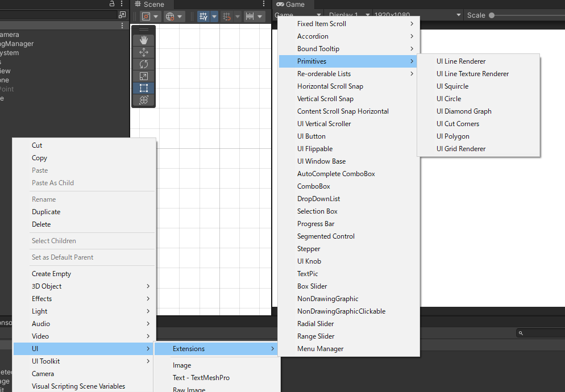The height and width of the screenshot is (392, 565).
Task: Select UI Diamond Graph
Action: point(479,111)
